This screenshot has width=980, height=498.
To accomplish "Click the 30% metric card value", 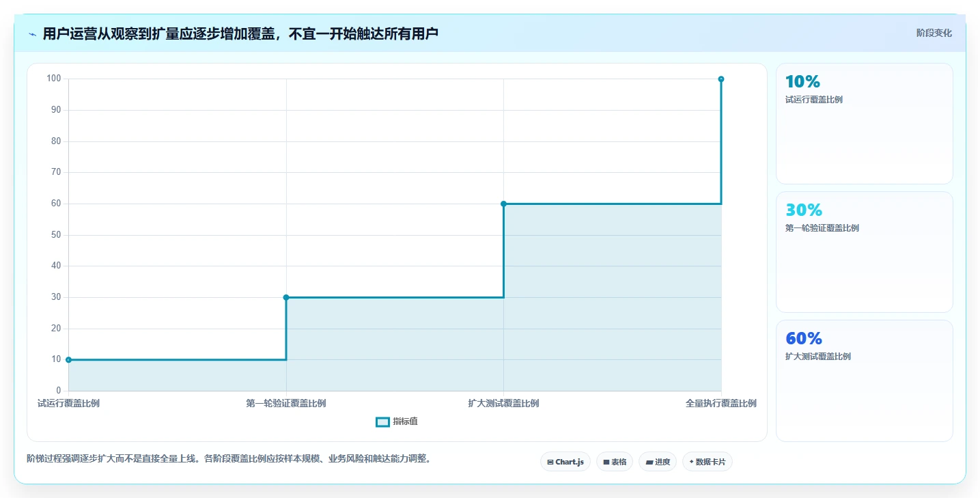I will click(804, 210).
